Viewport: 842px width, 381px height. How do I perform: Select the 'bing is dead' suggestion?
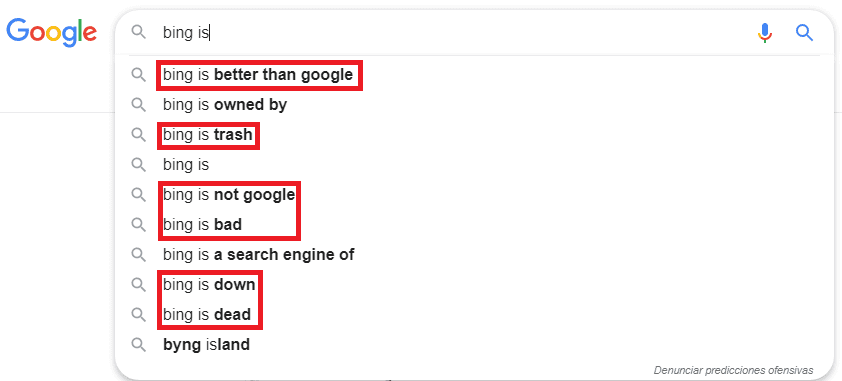(x=207, y=314)
